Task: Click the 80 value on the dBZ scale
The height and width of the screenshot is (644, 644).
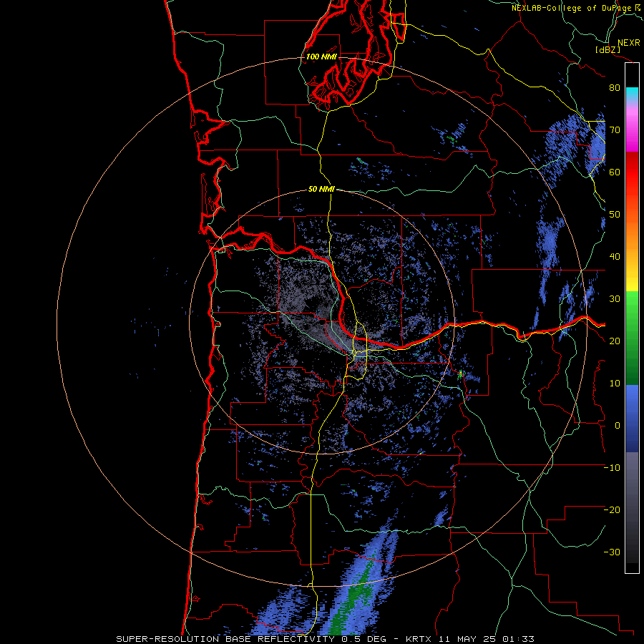Action: (x=615, y=88)
